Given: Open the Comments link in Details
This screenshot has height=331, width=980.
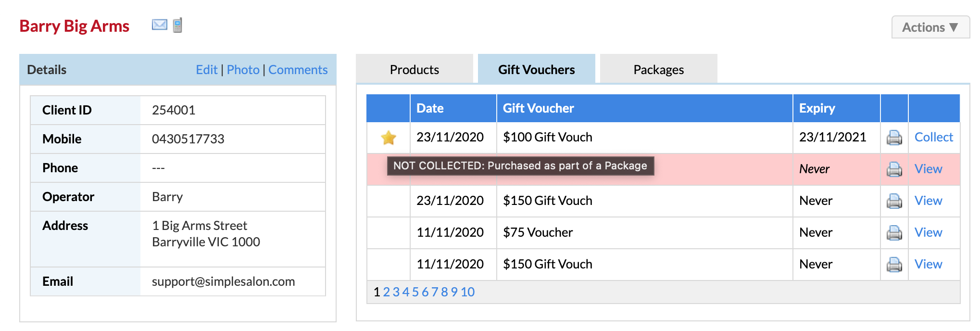Looking at the screenshot, I should click(298, 70).
